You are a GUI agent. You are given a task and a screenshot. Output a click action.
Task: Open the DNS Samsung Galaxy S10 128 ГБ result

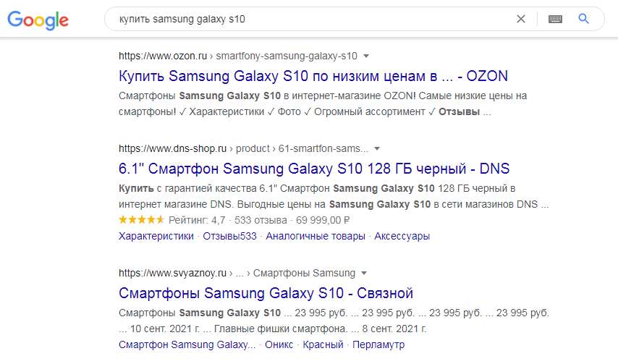[314, 169]
